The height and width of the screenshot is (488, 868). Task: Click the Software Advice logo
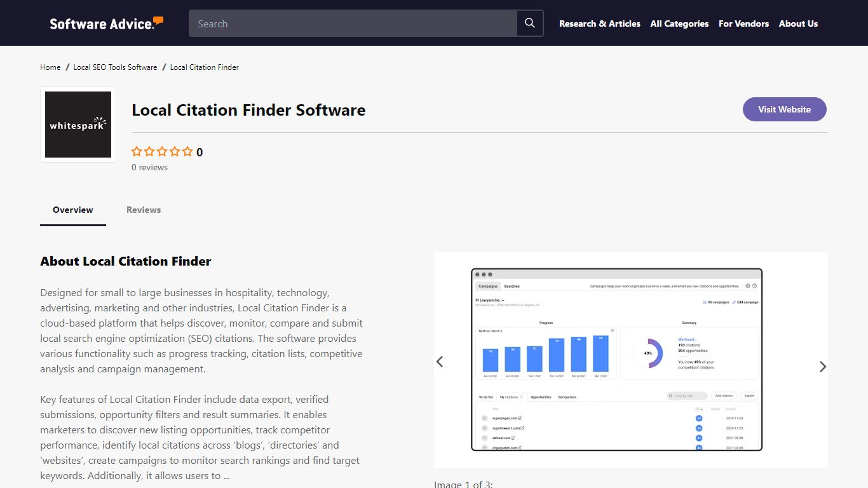[x=107, y=24]
